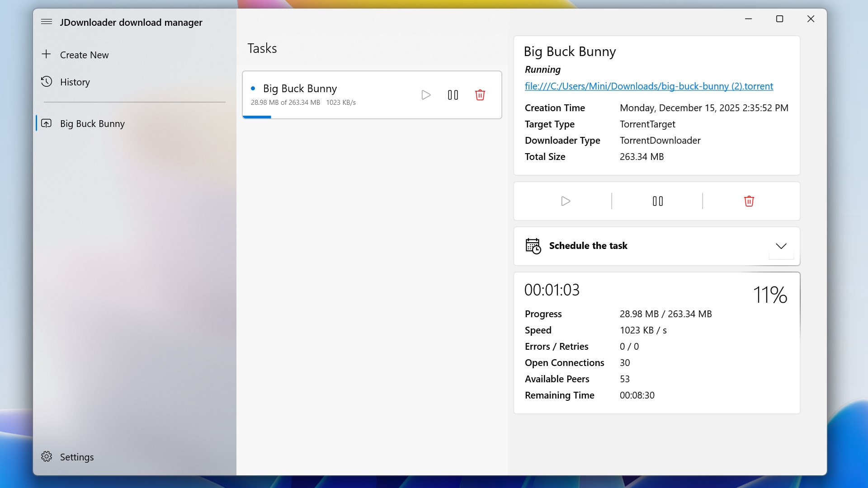The width and height of the screenshot is (868, 488).
Task: Select the Create New plus icon
Action: click(x=47, y=54)
